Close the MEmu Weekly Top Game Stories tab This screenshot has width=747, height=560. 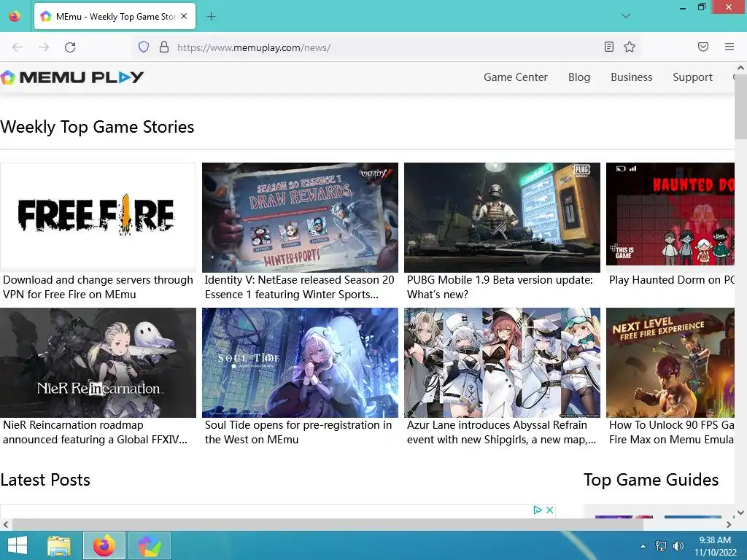(x=184, y=16)
